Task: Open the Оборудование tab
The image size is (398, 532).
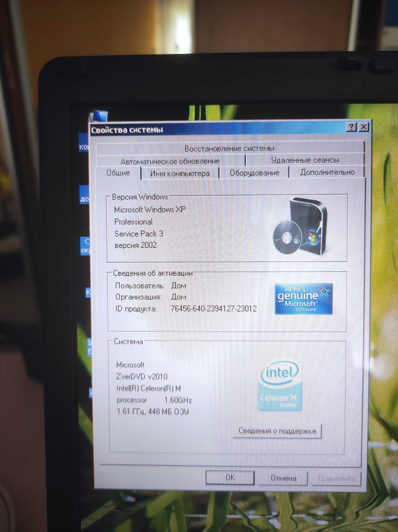Action: click(x=254, y=173)
